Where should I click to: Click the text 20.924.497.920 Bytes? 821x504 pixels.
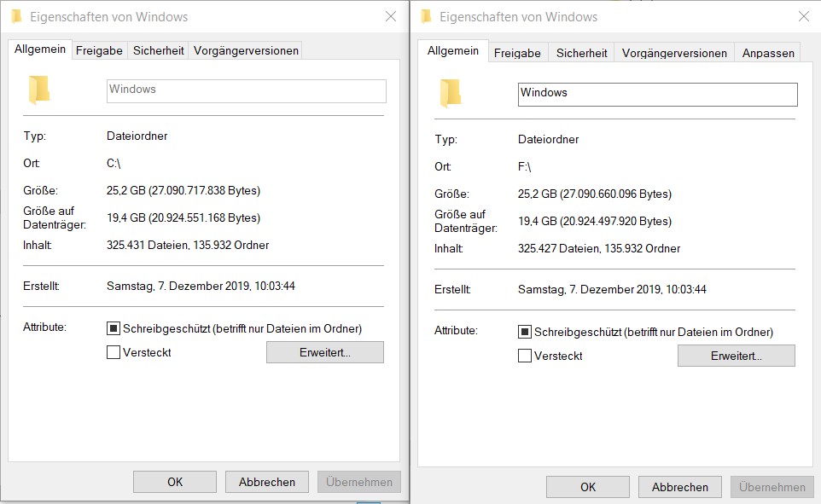pos(616,222)
